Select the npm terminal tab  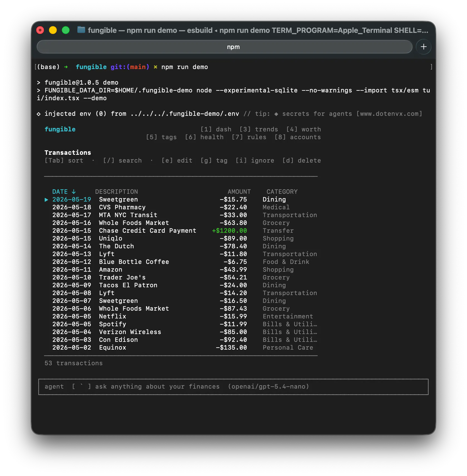224,47
